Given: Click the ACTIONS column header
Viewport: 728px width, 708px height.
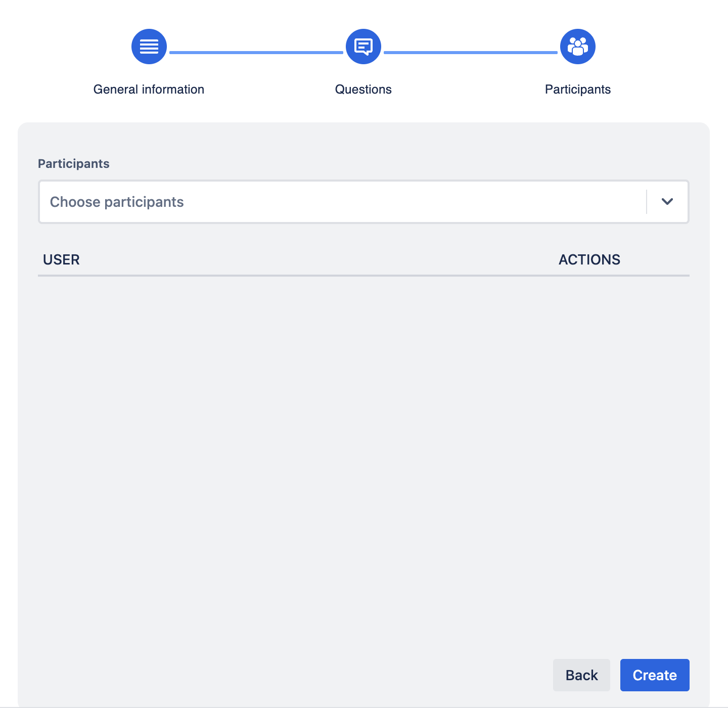Looking at the screenshot, I should tap(589, 259).
